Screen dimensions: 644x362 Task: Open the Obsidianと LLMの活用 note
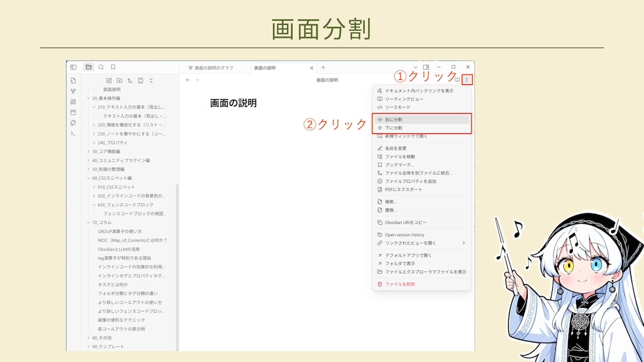(x=119, y=249)
